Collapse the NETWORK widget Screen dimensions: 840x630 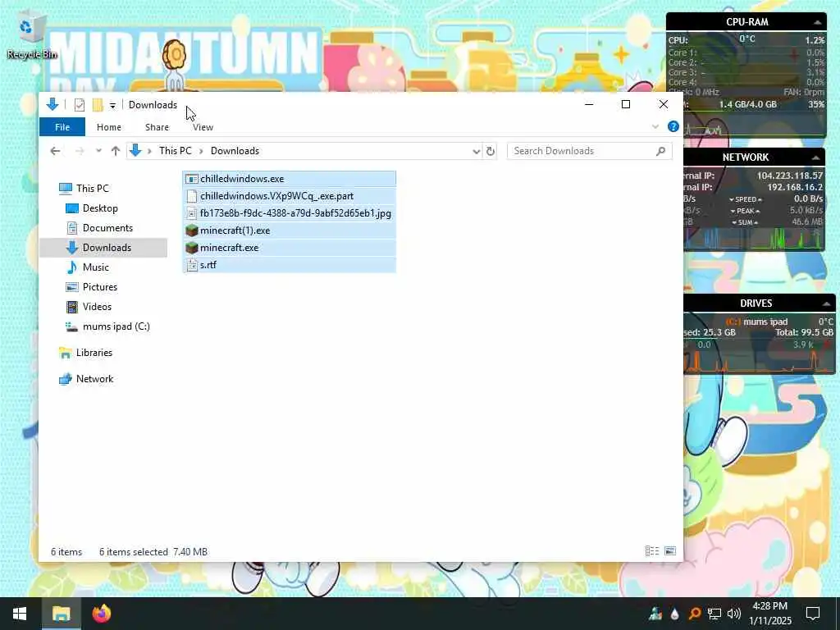click(815, 157)
